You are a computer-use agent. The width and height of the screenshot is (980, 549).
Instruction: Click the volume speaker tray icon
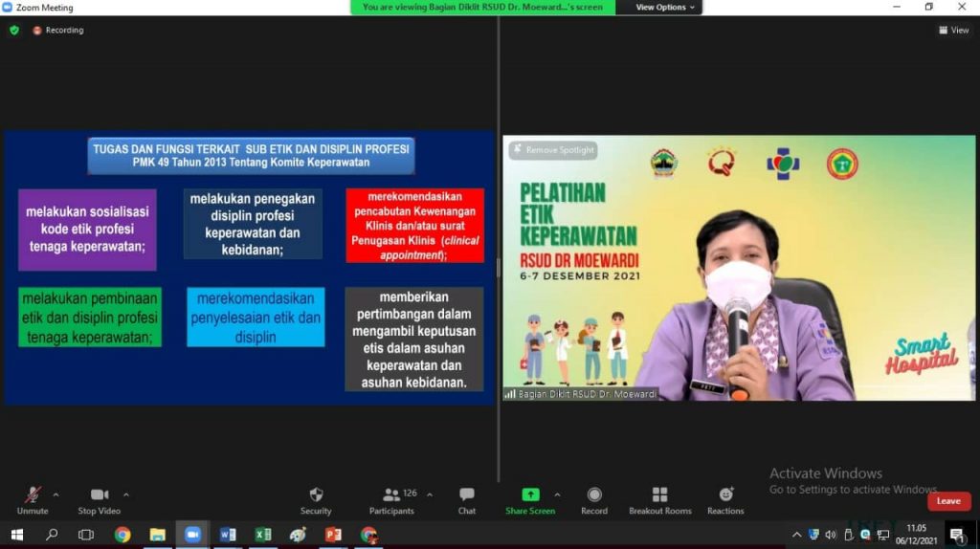[831, 535]
